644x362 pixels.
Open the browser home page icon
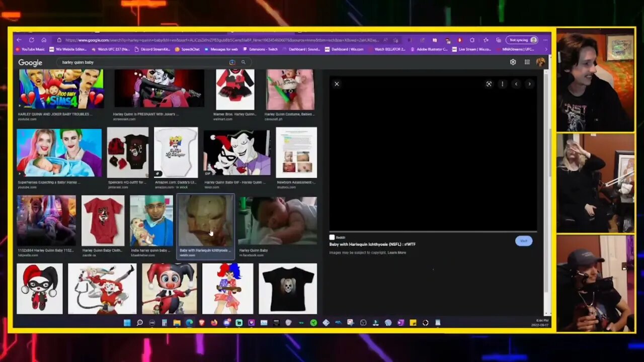44,40
